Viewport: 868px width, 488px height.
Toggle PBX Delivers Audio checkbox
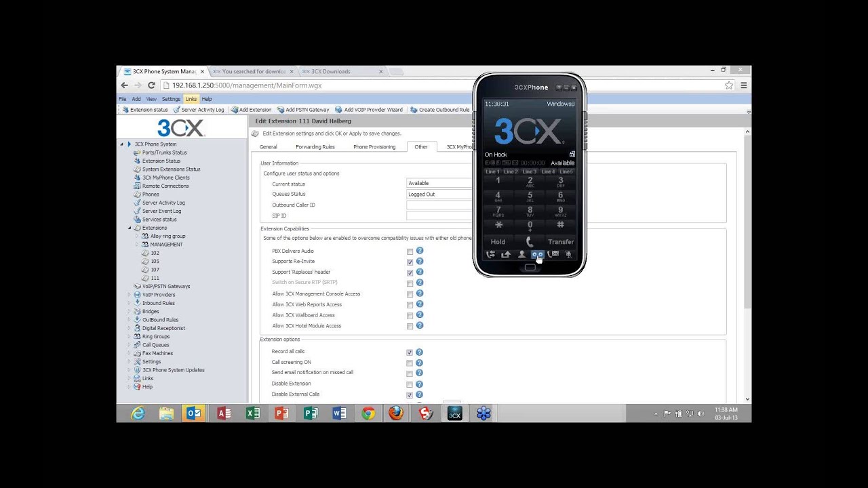coord(410,251)
